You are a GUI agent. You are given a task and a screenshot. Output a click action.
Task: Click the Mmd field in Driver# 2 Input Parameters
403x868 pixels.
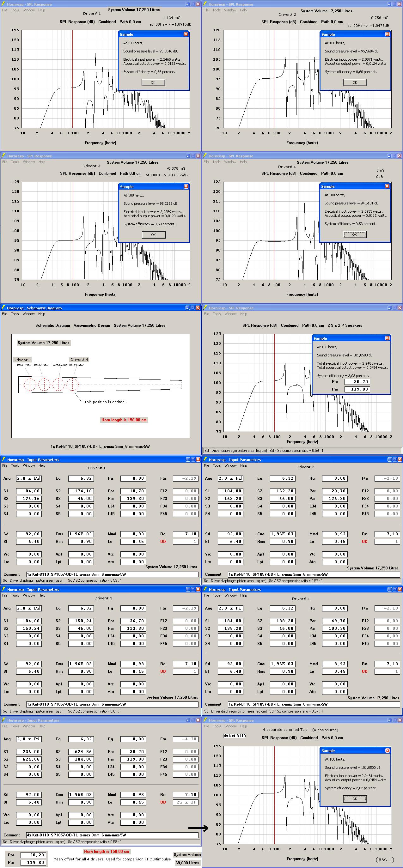click(x=335, y=534)
